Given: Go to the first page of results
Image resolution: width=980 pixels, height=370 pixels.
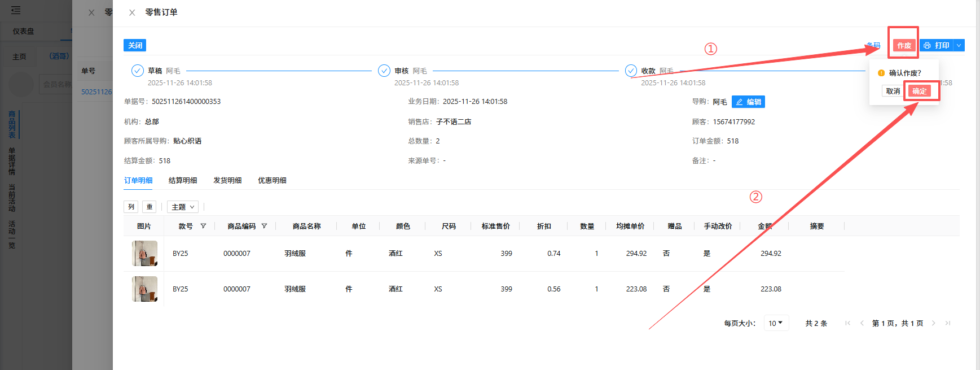Looking at the screenshot, I should coord(847,323).
